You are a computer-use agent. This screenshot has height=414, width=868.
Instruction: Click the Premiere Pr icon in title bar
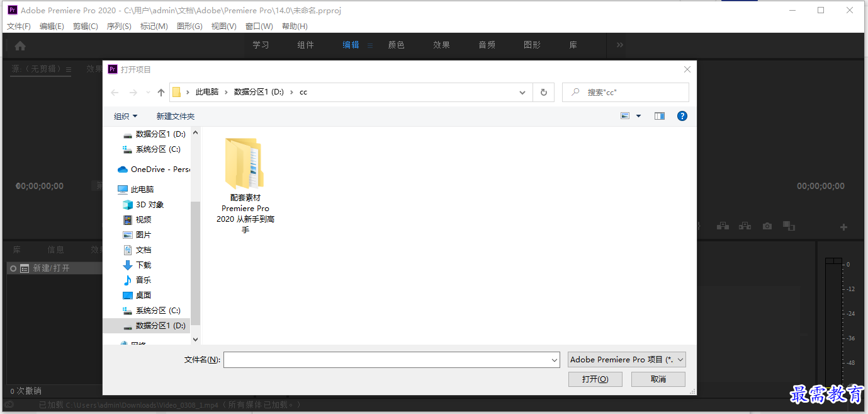(12, 10)
